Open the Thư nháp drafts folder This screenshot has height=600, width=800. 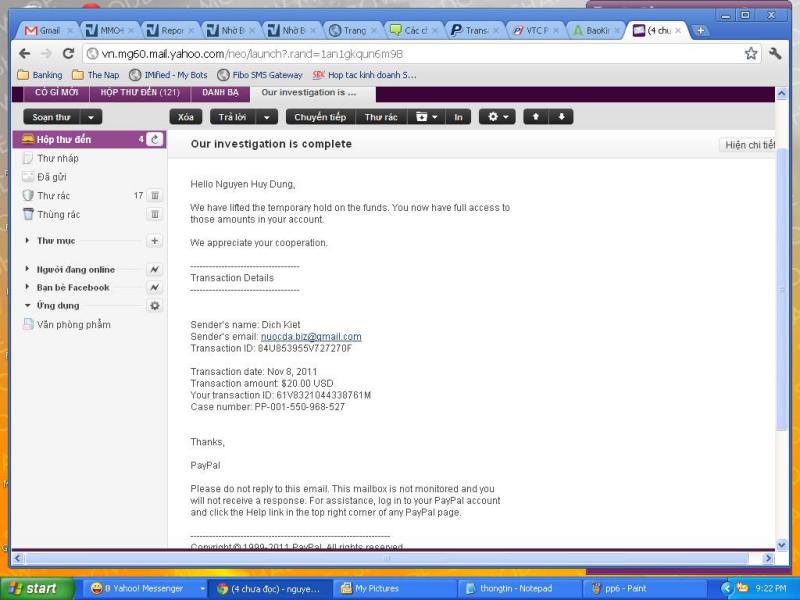click(x=58, y=158)
